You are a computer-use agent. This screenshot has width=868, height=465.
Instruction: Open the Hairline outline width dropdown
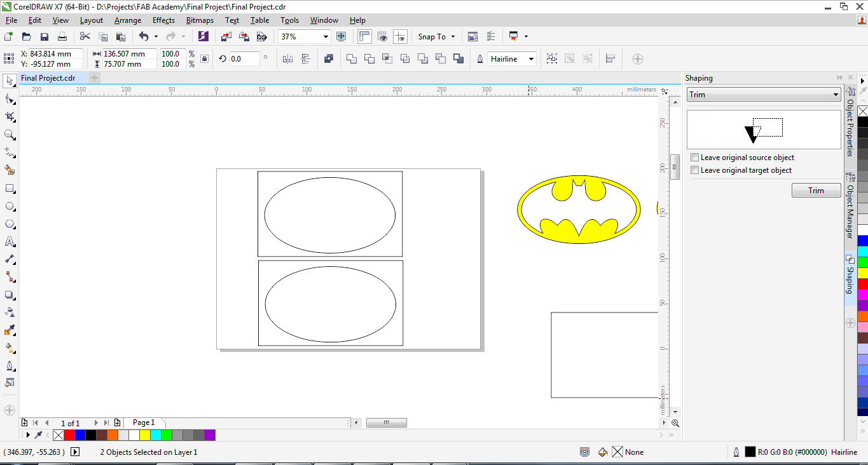click(531, 59)
